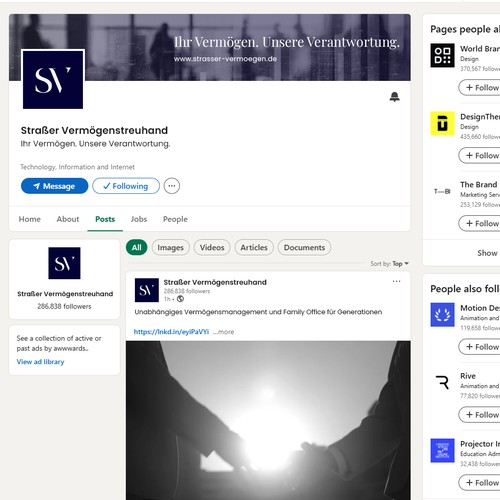Open the About tab
Viewport: 500px width, 500px height.
(68, 219)
